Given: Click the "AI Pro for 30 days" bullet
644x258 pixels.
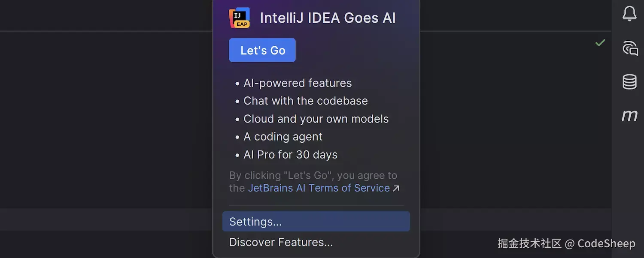Looking at the screenshot, I should point(290,155).
